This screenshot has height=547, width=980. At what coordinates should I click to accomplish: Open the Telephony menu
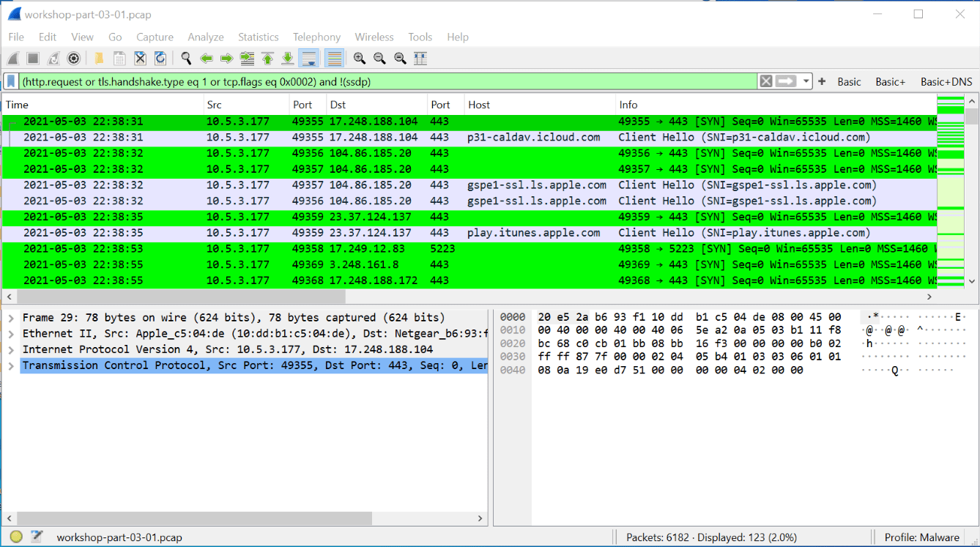pos(316,37)
